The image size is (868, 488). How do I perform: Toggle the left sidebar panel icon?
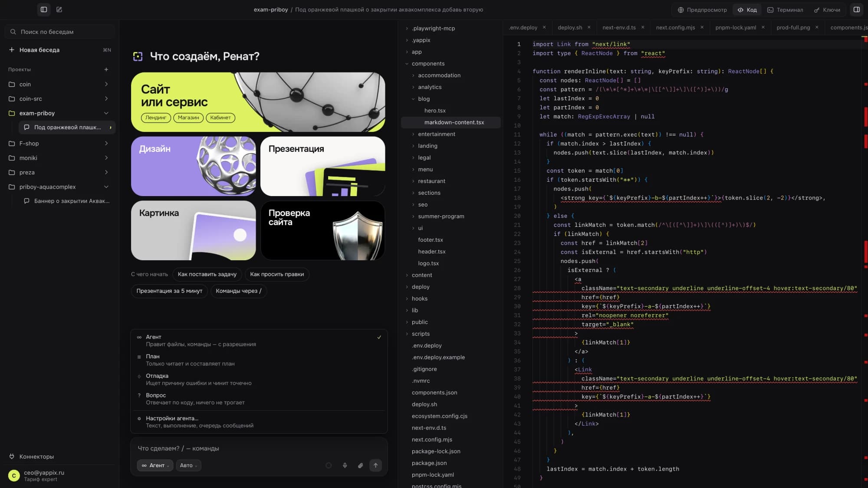coord(44,10)
